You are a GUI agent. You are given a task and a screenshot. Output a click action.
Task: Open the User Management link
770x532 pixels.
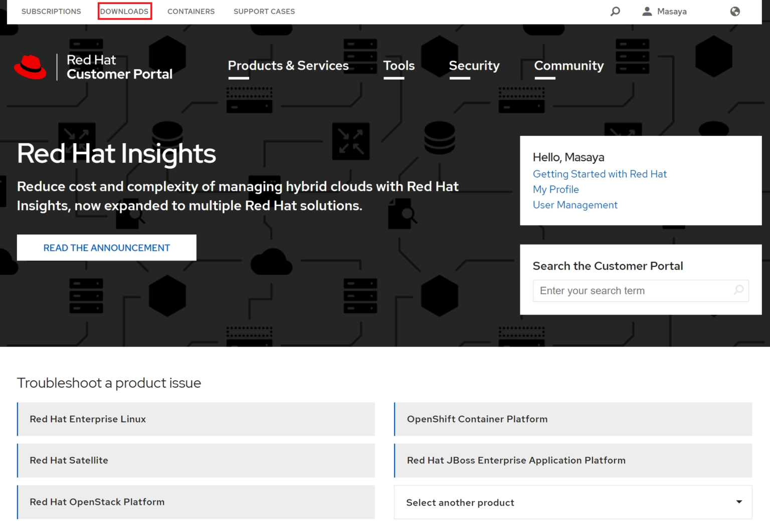(575, 205)
